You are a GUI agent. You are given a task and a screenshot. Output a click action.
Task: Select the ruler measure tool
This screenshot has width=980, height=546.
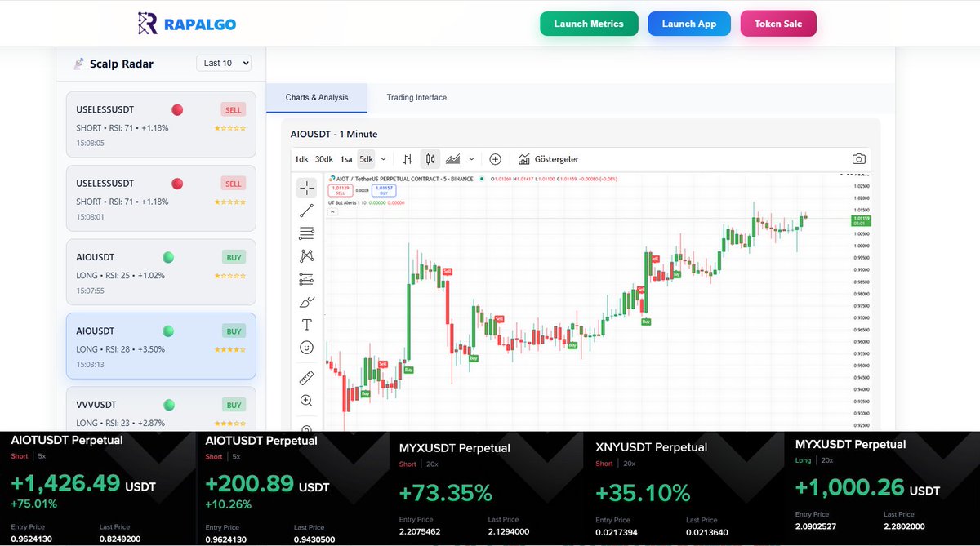click(x=306, y=378)
